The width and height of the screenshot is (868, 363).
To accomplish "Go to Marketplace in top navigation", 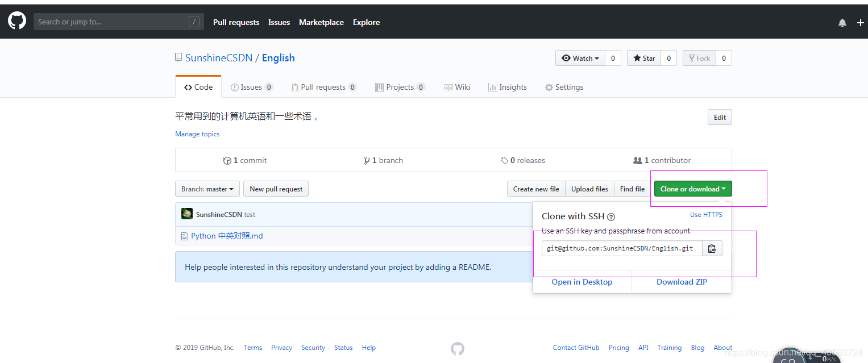I will point(321,22).
